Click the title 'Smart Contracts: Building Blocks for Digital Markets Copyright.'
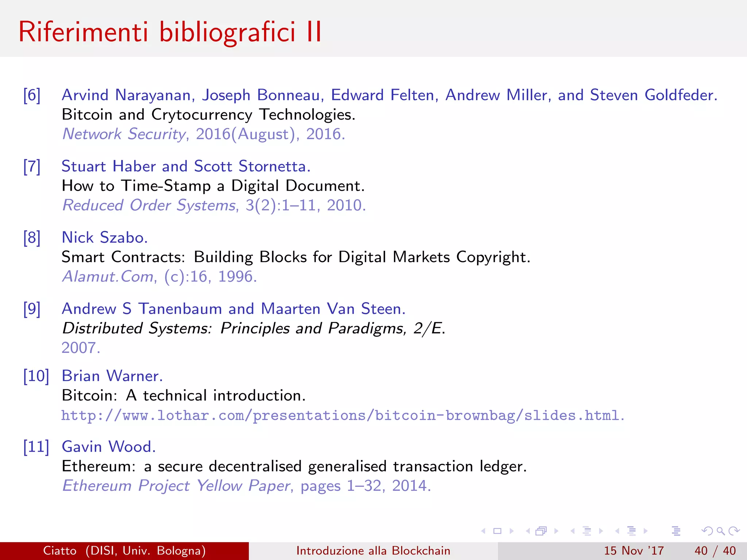The height and width of the screenshot is (560, 747). pyautogui.click(x=296, y=257)
